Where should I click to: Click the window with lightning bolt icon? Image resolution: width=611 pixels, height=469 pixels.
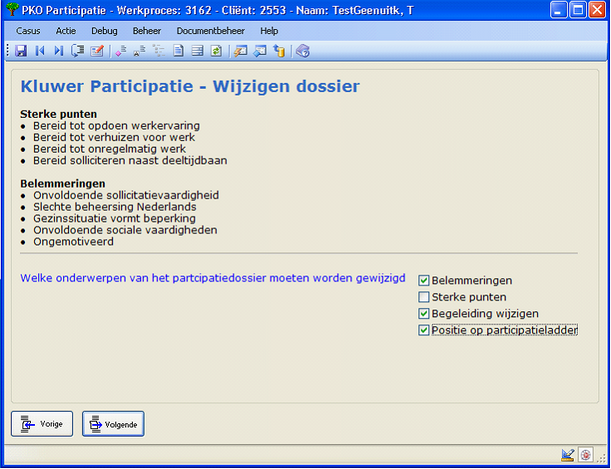point(240,51)
